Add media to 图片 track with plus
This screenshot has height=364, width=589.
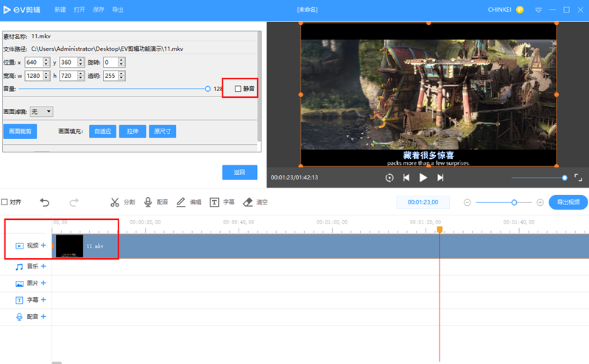click(43, 283)
